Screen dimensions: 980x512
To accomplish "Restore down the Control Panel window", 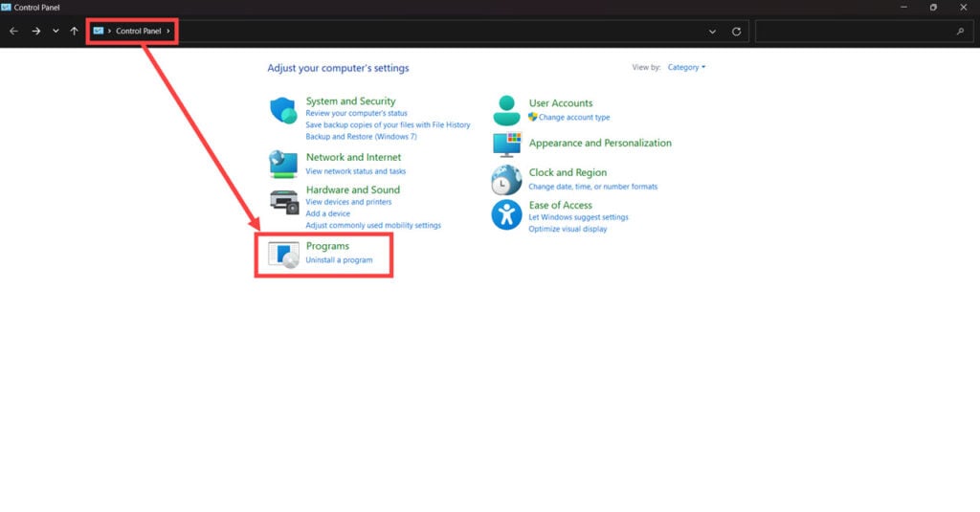I will pyautogui.click(x=933, y=8).
